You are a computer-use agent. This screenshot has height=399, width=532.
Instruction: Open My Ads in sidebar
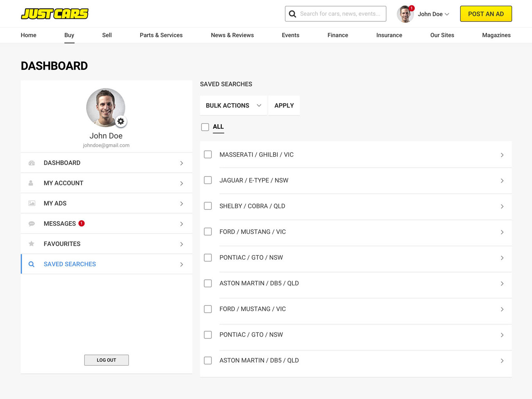pos(106,203)
